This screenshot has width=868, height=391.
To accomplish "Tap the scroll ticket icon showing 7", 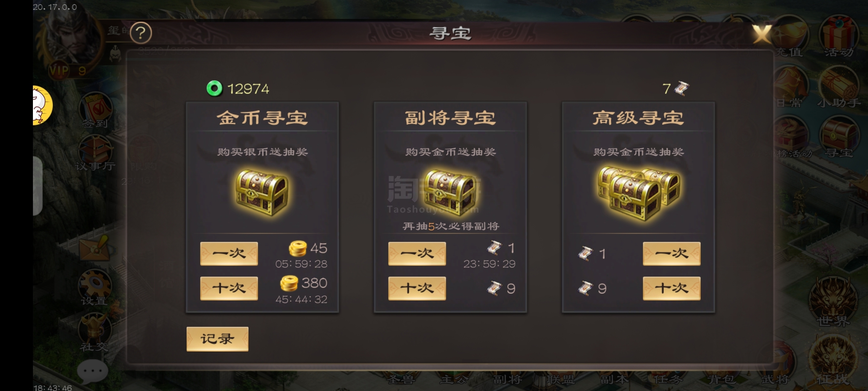I will pos(682,89).
